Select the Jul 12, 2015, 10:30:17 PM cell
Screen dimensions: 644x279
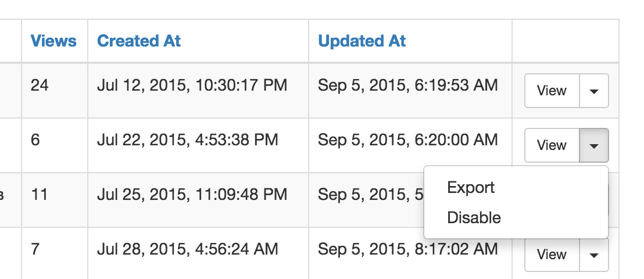click(198, 91)
